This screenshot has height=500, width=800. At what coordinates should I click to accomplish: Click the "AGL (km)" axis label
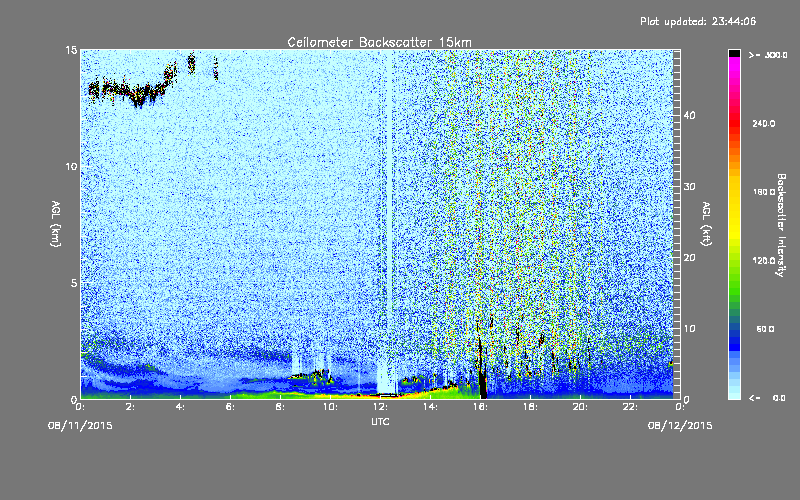tap(56, 224)
